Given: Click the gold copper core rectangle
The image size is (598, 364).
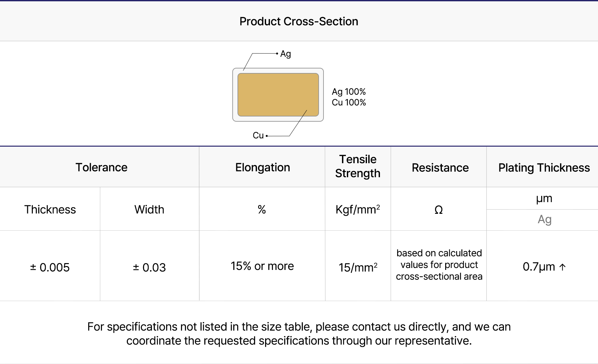Looking at the screenshot, I should (278, 94).
